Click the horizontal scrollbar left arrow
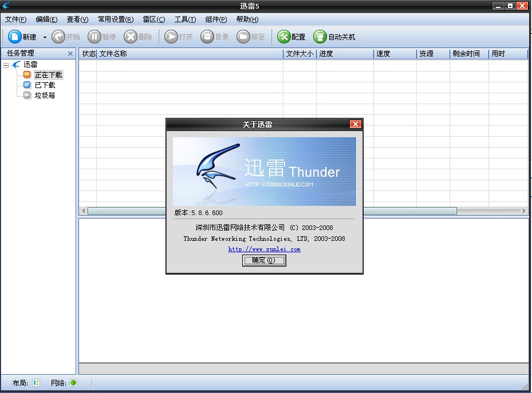Viewport: 532px width, 393px height. (x=84, y=211)
